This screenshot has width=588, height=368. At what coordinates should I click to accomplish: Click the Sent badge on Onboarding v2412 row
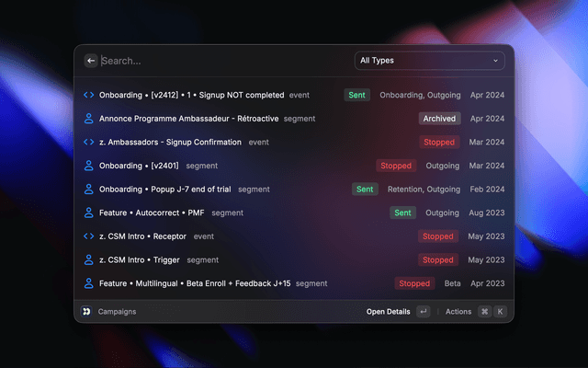pos(356,95)
